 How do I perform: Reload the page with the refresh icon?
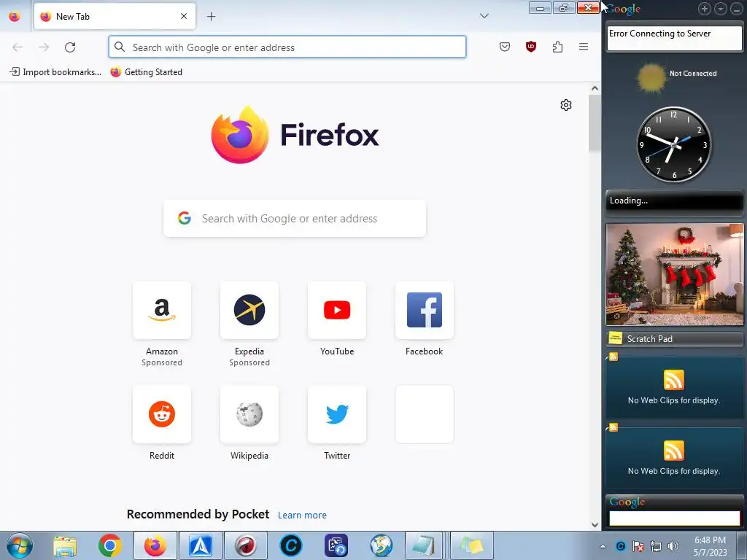tap(70, 47)
